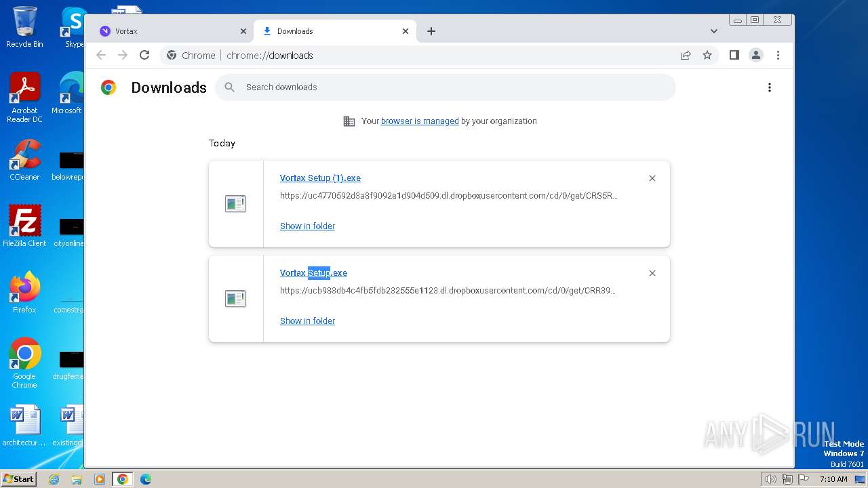Go forward with the forward arrow
The image size is (868, 488).
(x=123, y=56)
